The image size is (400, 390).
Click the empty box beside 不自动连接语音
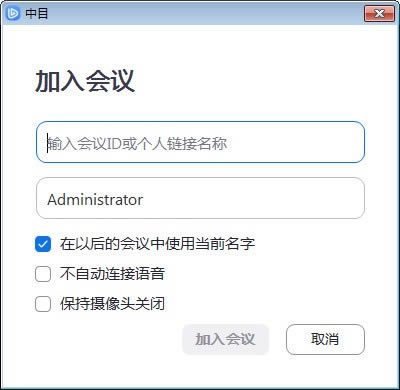[x=43, y=274]
